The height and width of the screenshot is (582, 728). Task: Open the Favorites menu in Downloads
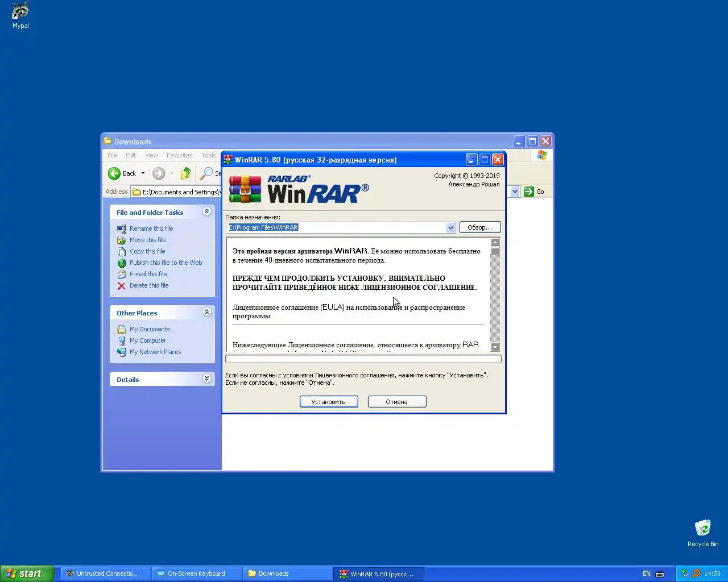179,155
